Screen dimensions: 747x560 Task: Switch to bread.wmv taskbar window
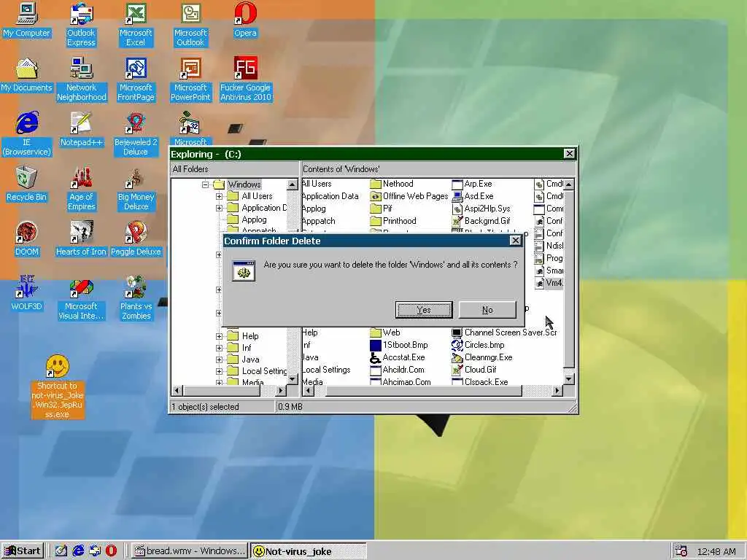pyautogui.click(x=190, y=551)
